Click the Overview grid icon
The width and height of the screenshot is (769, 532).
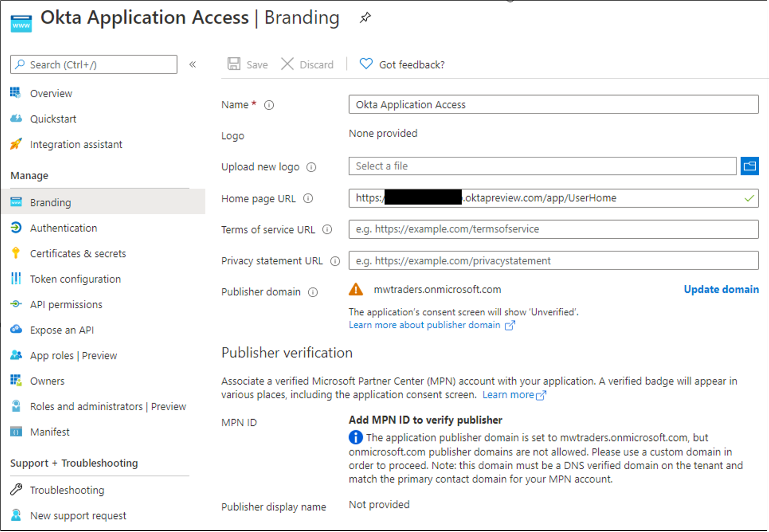pos(16,93)
